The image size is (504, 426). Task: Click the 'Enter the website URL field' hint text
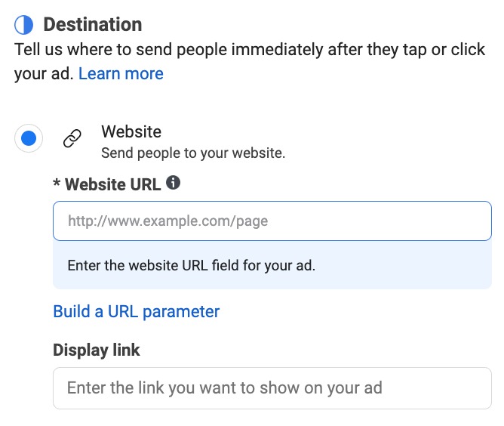191,266
